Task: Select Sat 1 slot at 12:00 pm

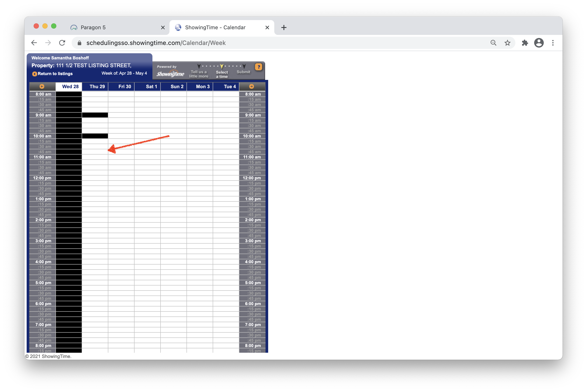Action: (x=148, y=178)
